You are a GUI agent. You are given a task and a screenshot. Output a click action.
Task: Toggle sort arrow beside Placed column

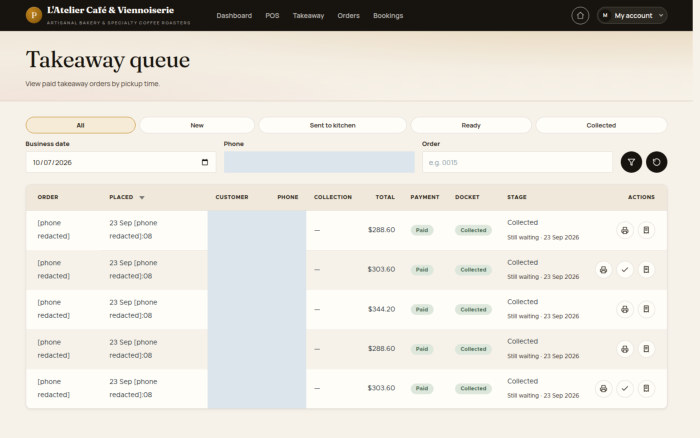(x=142, y=197)
